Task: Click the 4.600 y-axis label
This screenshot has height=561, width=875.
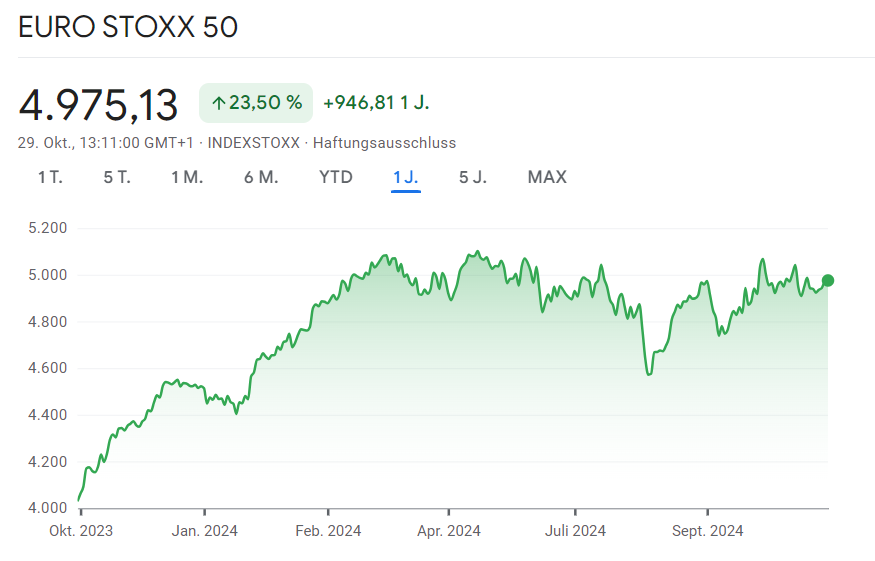Action: click(47, 368)
